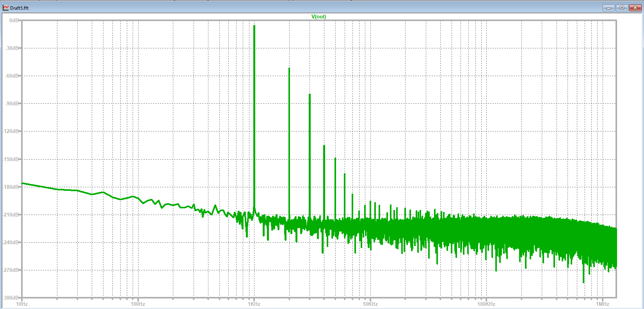
Task: Click the 100KHz frequency axis label
Action: tap(486, 304)
